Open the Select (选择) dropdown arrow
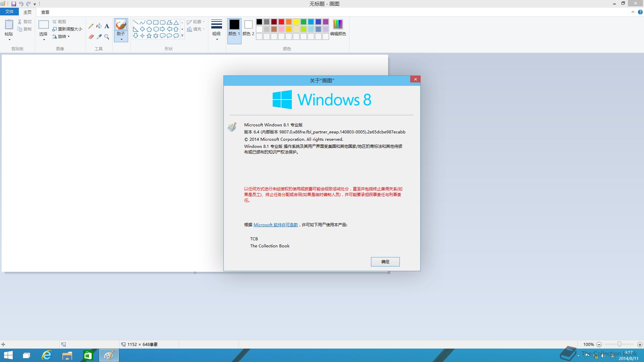The image size is (644, 362). [44, 40]
